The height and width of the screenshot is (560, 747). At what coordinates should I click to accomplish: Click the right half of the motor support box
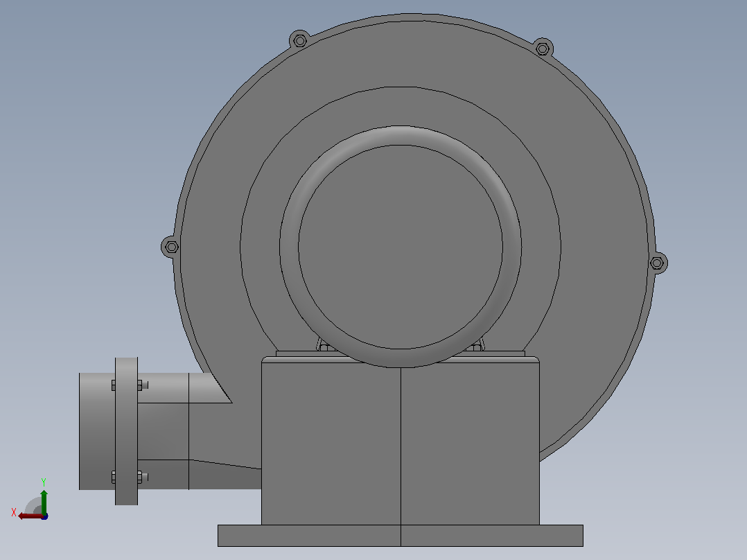coord(471,444)
